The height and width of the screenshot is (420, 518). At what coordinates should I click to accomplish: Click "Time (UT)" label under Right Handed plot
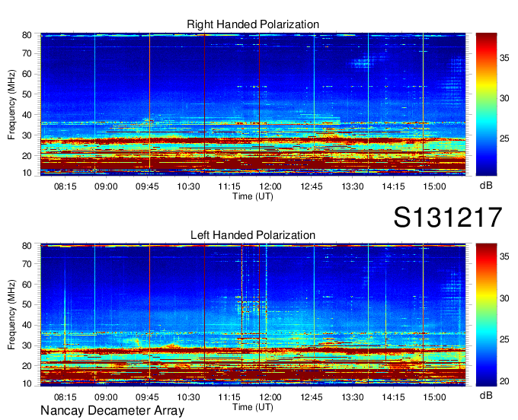tap(253, 196)
